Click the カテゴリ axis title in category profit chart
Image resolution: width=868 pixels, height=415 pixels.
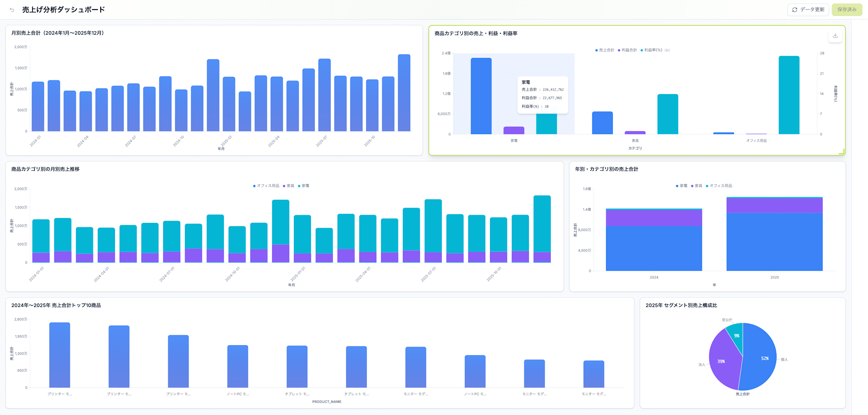click(635, 148)
